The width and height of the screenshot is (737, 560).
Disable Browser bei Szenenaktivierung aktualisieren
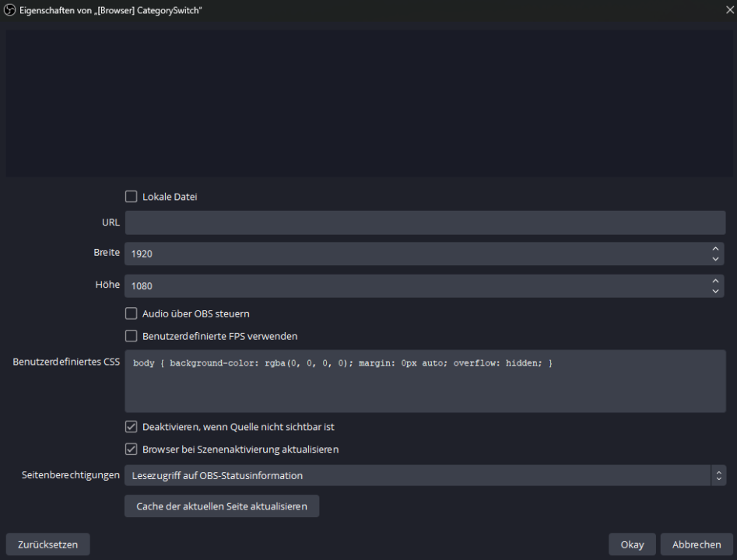(x=131, y=450)
